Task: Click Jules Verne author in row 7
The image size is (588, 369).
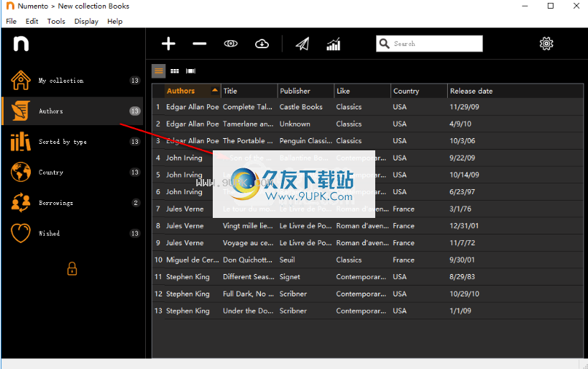Action: click(x=185, y=209)
